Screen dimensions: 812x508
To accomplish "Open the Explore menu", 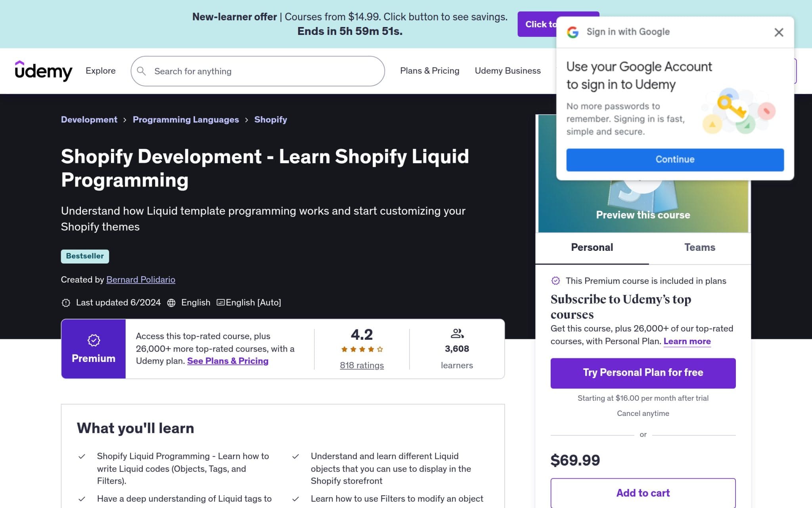I will click(101, 71).
